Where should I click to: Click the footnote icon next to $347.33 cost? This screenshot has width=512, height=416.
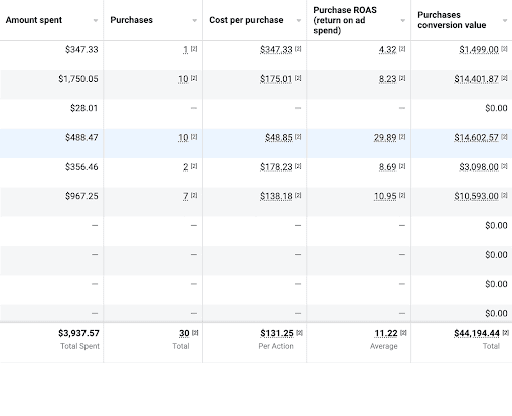(298, 49)
